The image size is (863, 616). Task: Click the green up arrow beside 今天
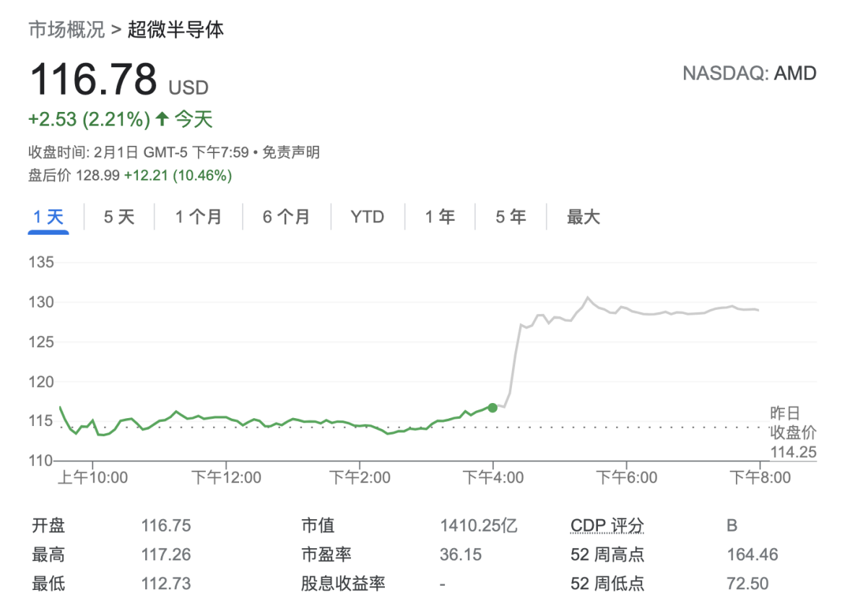pos(162,119)
